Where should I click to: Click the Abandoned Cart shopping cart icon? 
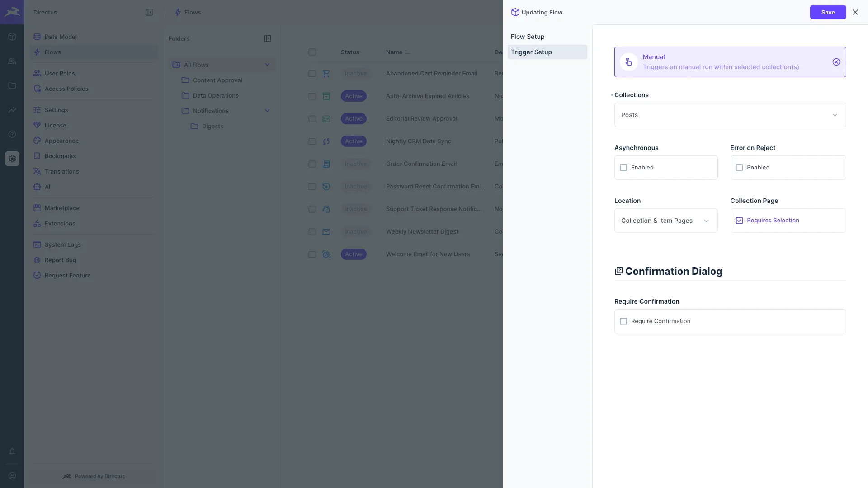pos(326,74)
